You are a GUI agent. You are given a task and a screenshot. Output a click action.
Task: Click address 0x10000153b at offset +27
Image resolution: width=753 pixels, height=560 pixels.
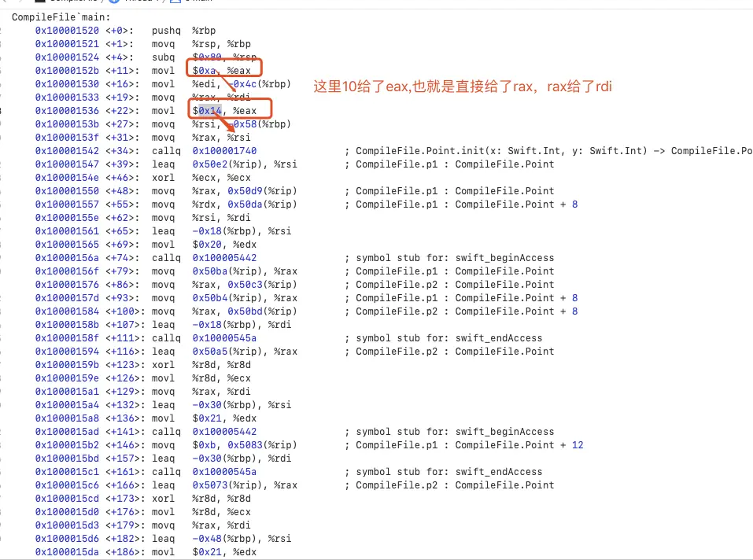click(x=67, y=124)
